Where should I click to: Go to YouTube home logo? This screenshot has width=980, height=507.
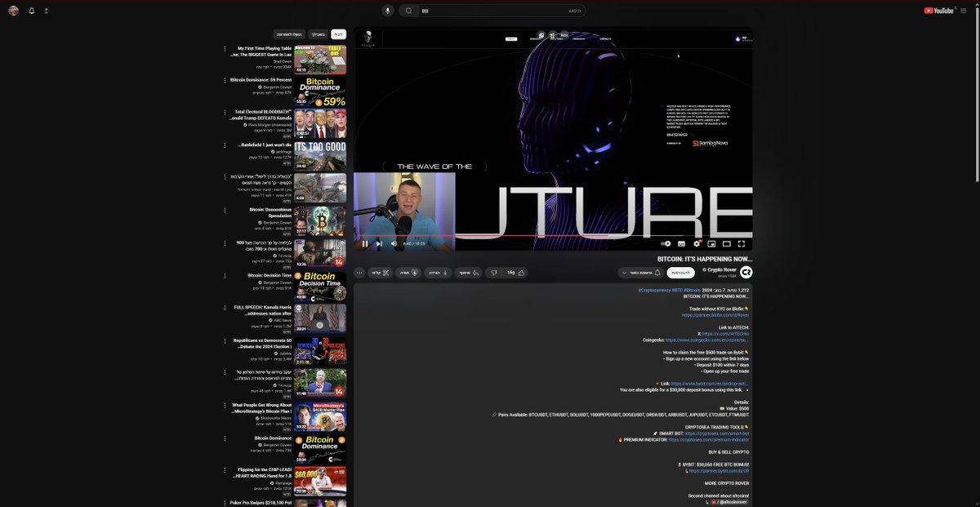(939, 11)
